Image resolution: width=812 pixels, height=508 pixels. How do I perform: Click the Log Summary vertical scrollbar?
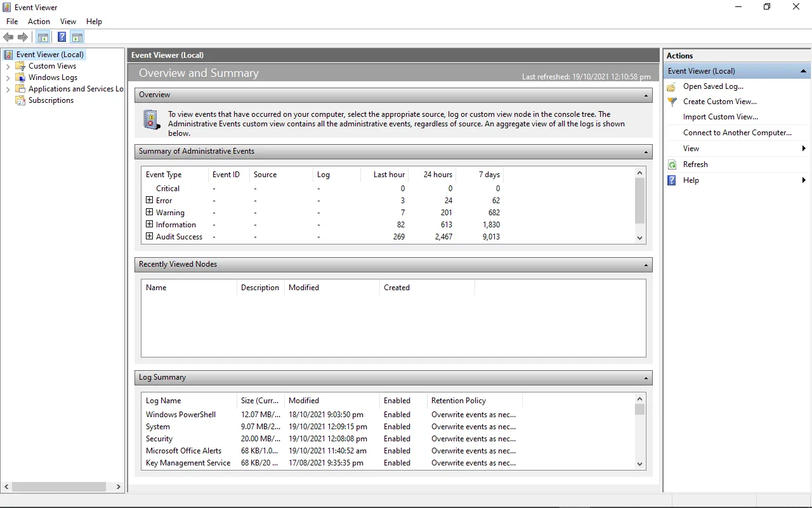639,432
